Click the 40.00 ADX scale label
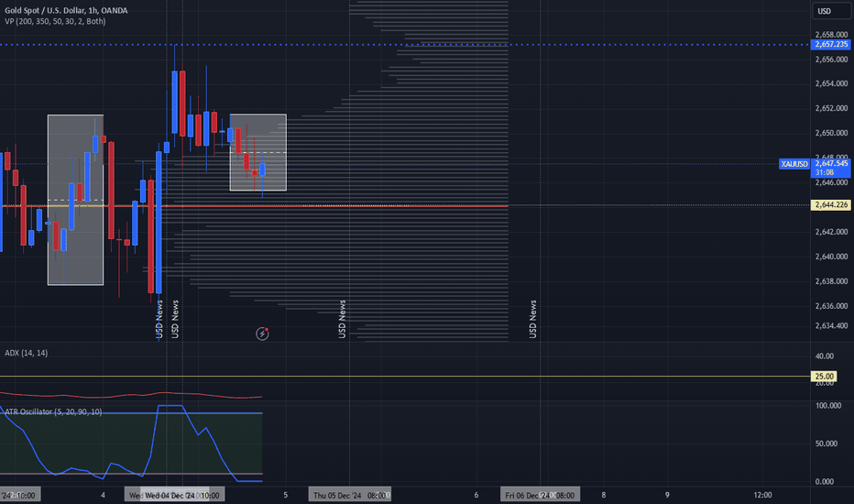The image size is (854, 504). 824,356
